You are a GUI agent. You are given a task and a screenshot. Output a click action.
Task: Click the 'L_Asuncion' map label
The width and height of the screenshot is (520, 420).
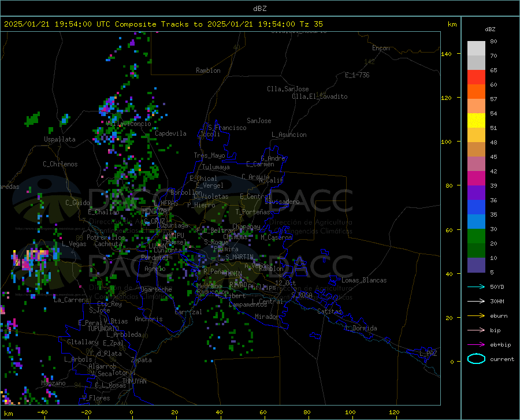289,135
